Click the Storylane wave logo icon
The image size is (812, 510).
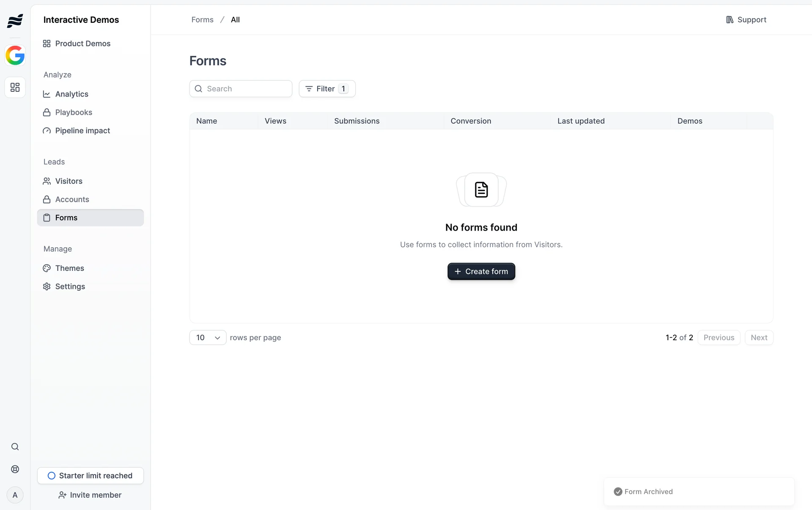click(x=15, y=20)
